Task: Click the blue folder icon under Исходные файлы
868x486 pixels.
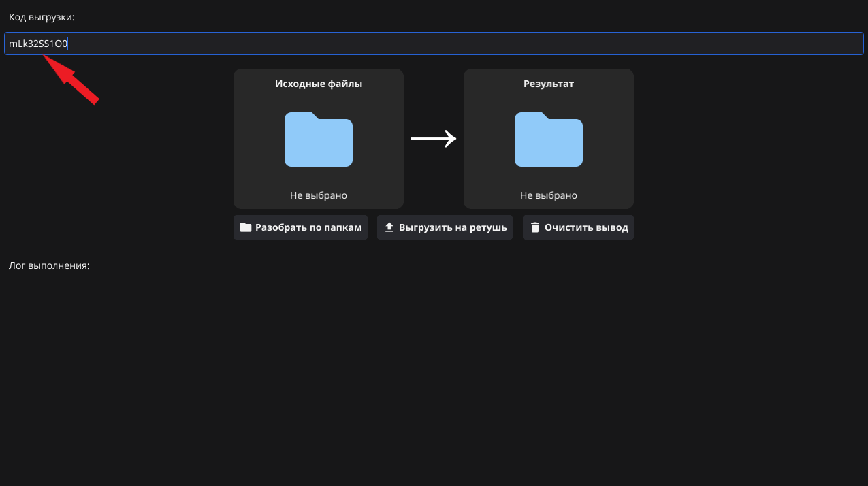Action: (318, 140)
